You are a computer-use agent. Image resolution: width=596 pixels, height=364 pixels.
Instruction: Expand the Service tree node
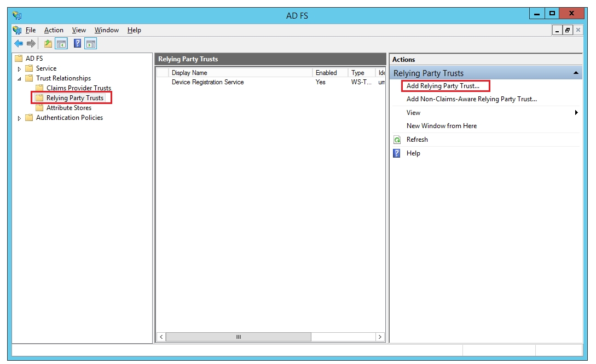(x=20, y=69)
